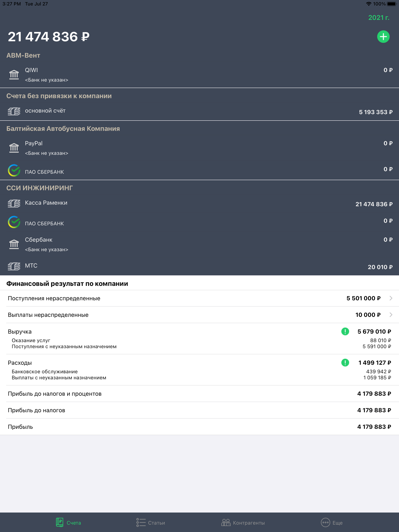Tap Прибыль до налогов и процентов row
Screen dimensions: 399x532
(199, 394)
